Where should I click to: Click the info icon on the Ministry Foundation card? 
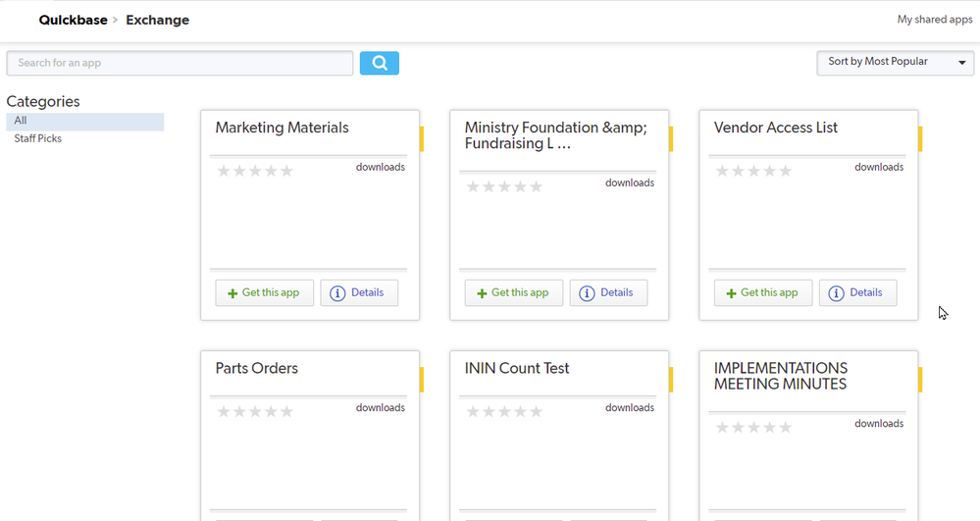[x=587, y=293]
